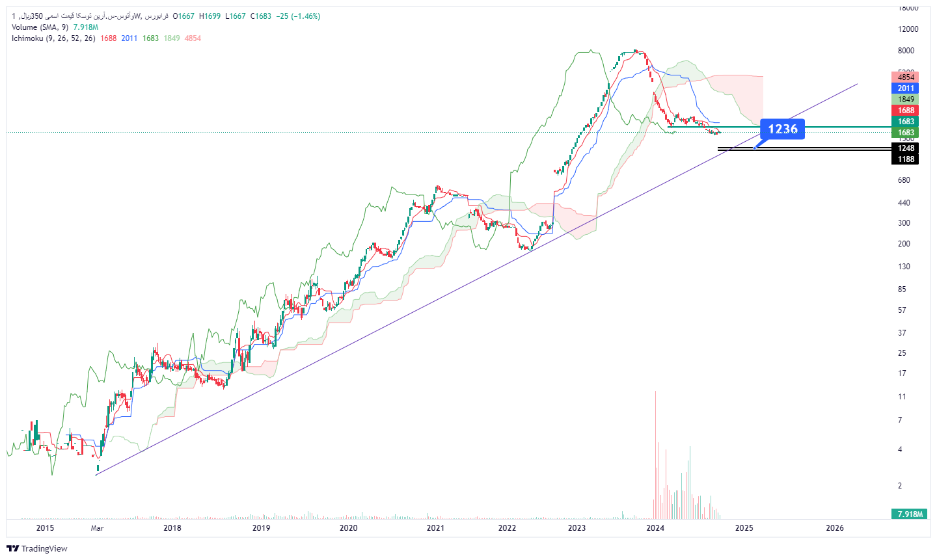This screenshot has height=560, width=937.
Task: Select the black 1248 price line label
Action: click(x=905, y=148)
